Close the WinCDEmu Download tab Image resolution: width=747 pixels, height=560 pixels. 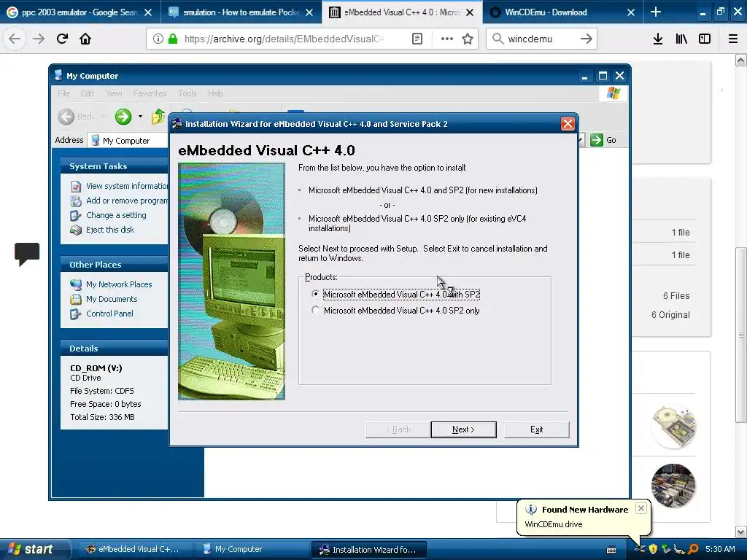[x=631, y=12]
